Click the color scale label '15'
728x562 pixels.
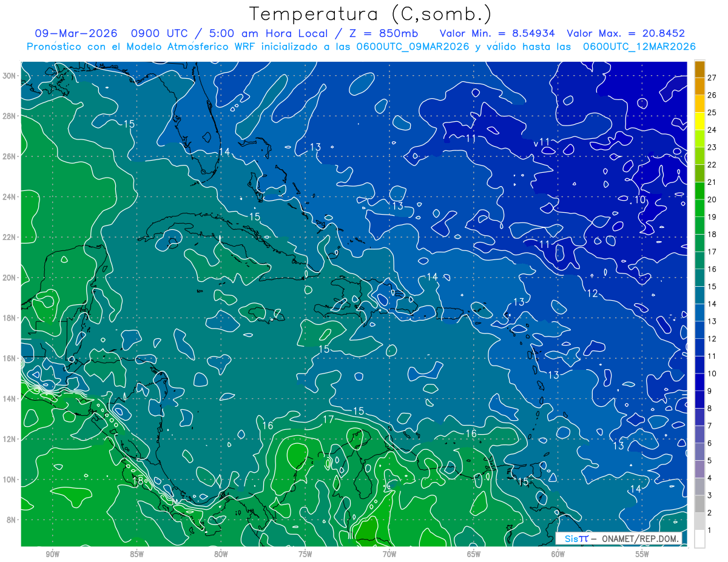pos(712,286)
